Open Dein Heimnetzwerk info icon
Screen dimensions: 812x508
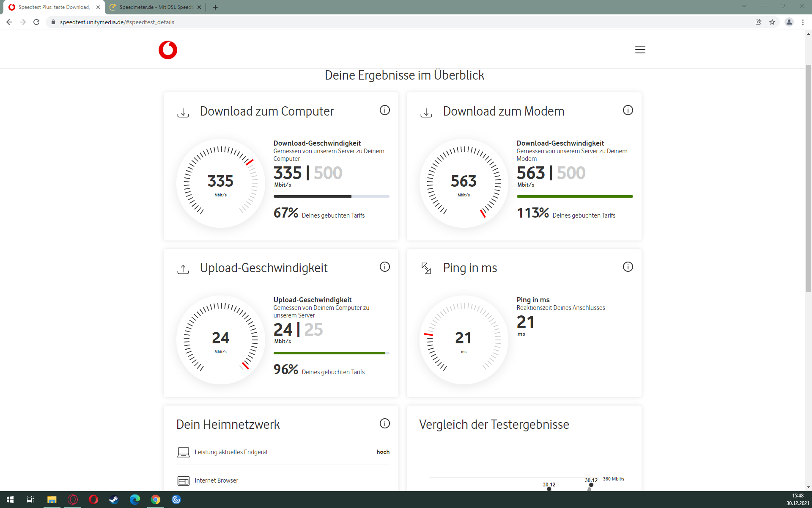click(384, 424)
